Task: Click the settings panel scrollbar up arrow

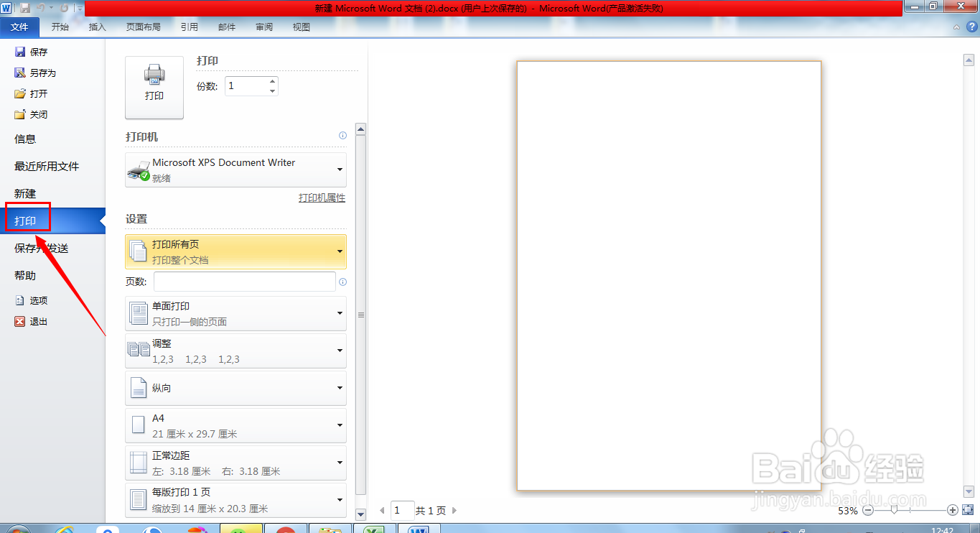Action: (361, 129)
